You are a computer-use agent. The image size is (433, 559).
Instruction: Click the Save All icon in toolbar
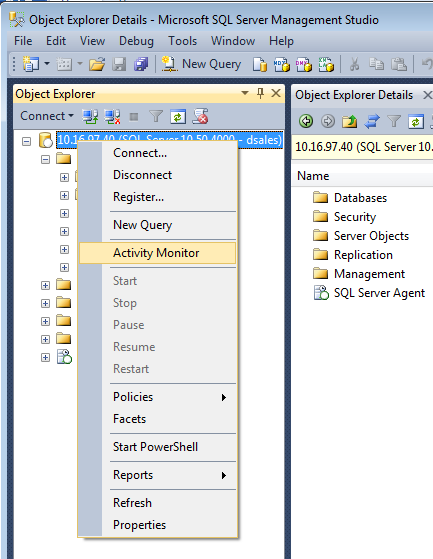[141, 65]
